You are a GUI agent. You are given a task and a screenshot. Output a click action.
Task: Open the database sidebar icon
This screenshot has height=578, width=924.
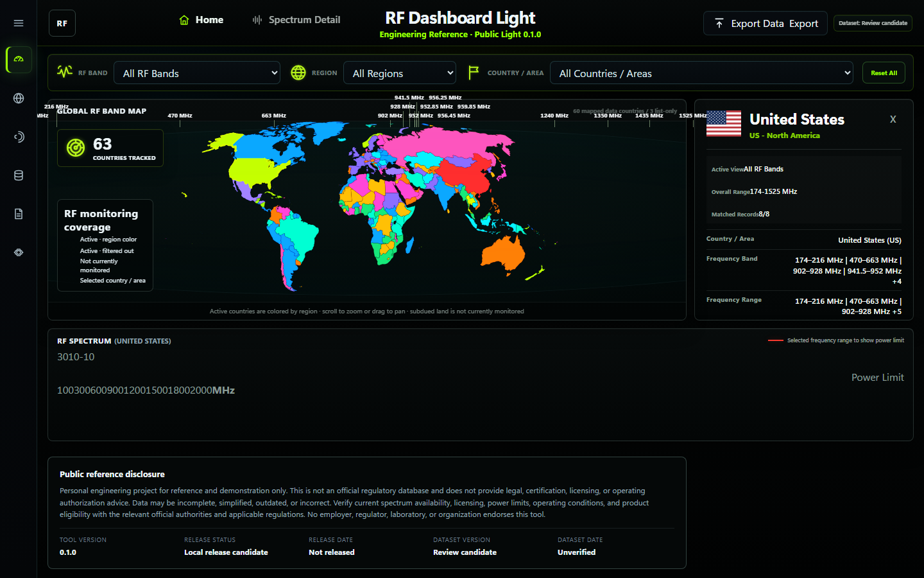[19, 175]
